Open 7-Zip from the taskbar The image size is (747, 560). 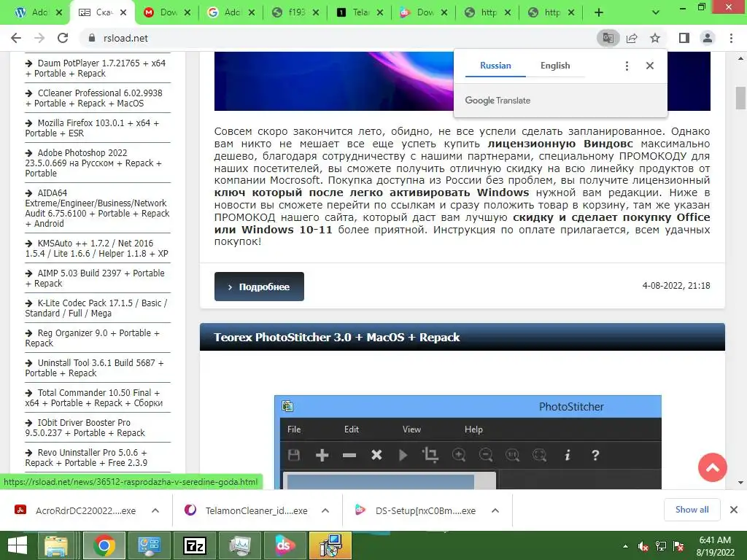[195, 545]
